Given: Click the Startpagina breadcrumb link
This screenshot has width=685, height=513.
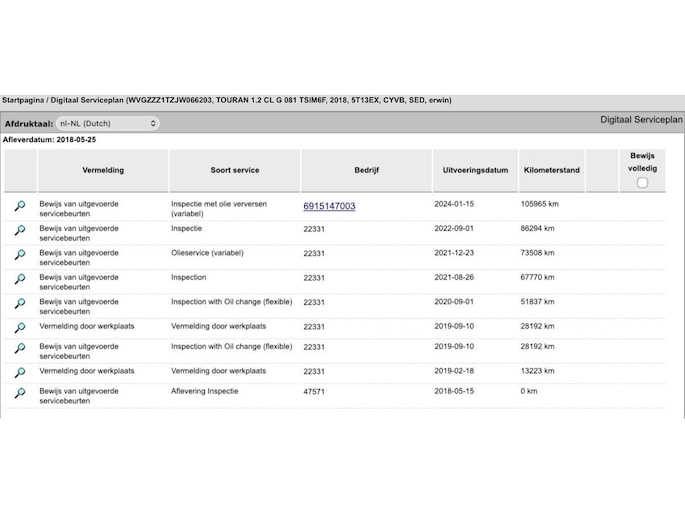Looking at the screenshot, I should [x=26, y=102].
